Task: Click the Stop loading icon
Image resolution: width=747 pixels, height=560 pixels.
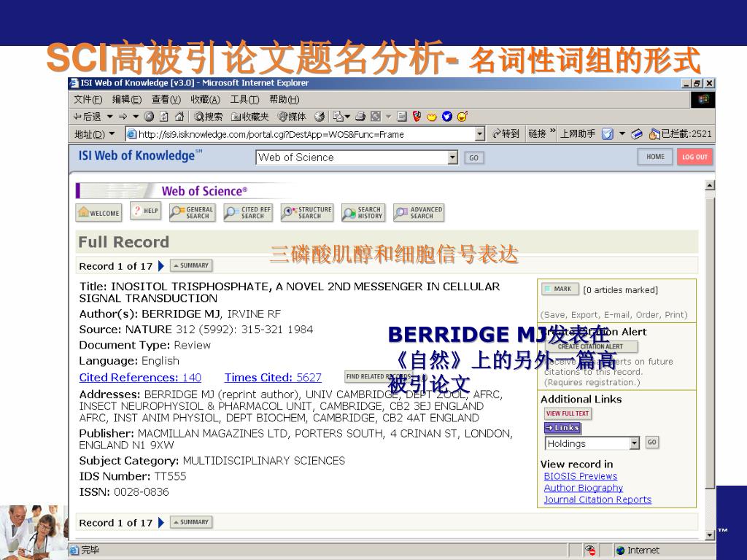Action: tap(149, 117)
